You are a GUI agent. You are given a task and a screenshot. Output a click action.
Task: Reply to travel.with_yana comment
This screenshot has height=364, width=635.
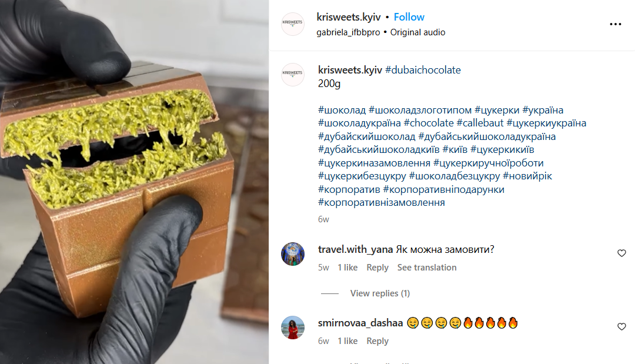[x=377, y=268]
